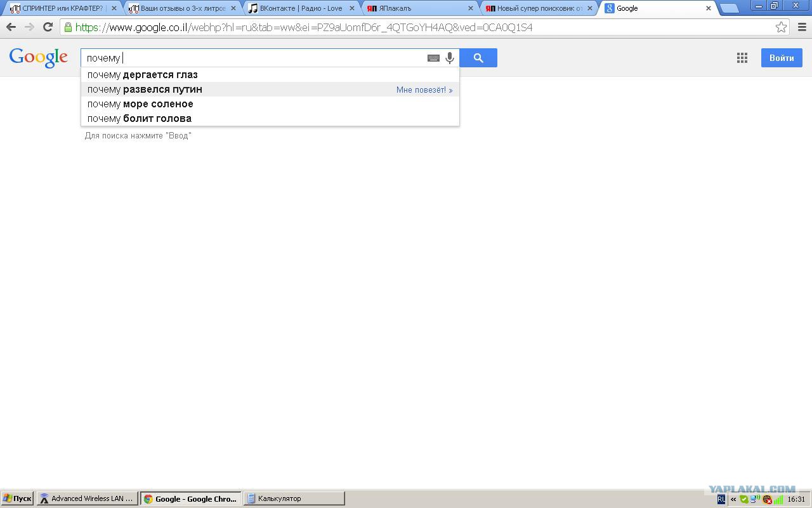
Task: Click the blue magnifier search button
Action: coord(478,58)
